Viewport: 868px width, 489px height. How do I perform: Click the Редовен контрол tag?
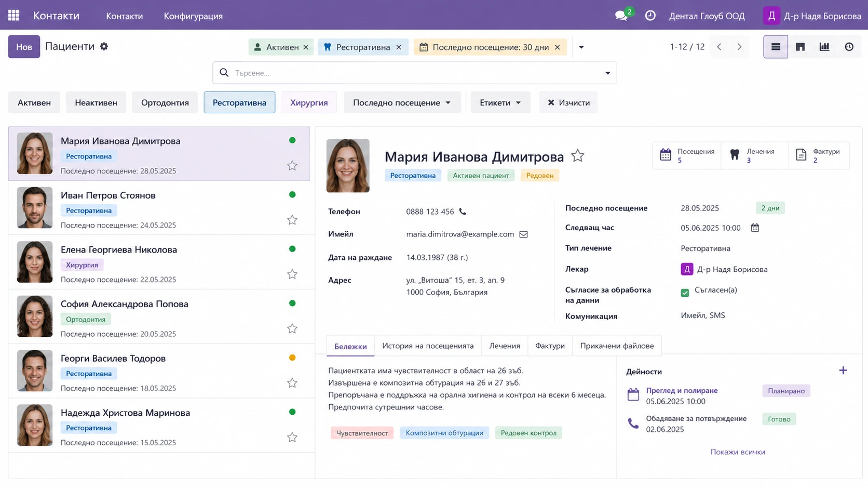pos(528,433)
